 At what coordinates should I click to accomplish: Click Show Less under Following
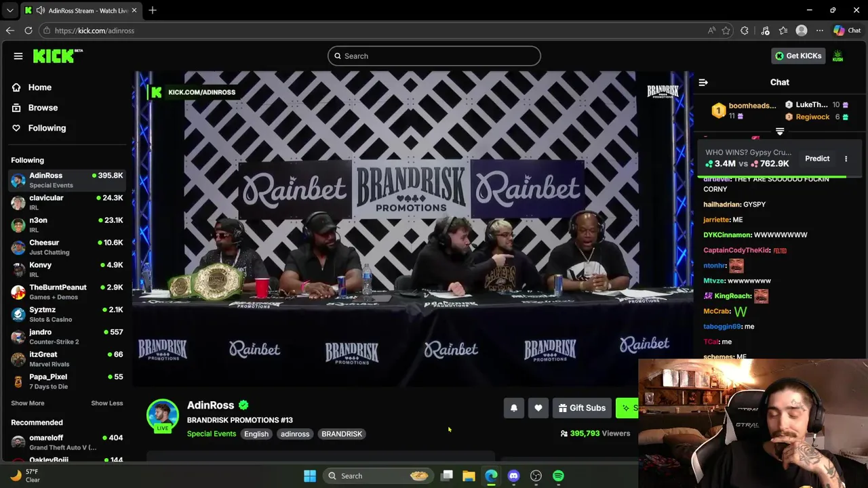point(107,403)
